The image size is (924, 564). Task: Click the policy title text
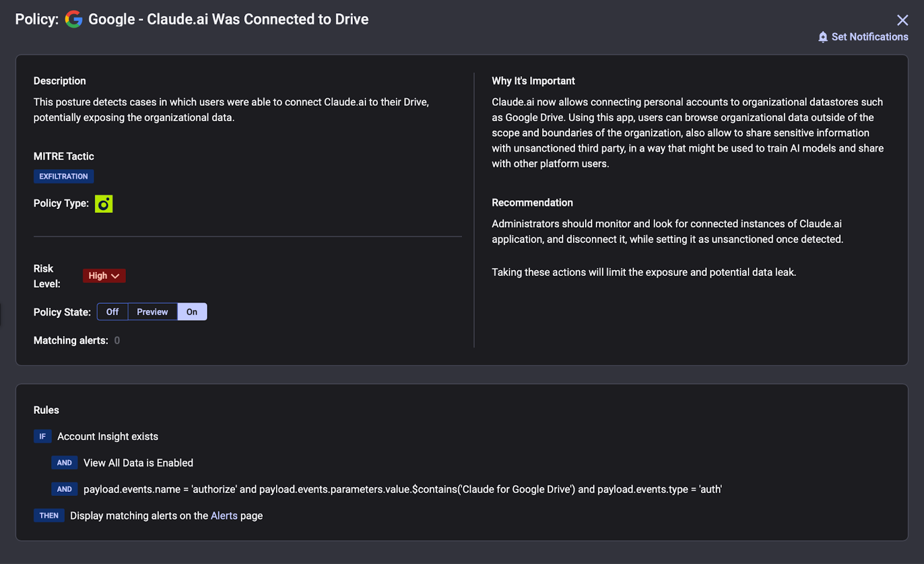(228, 19)
